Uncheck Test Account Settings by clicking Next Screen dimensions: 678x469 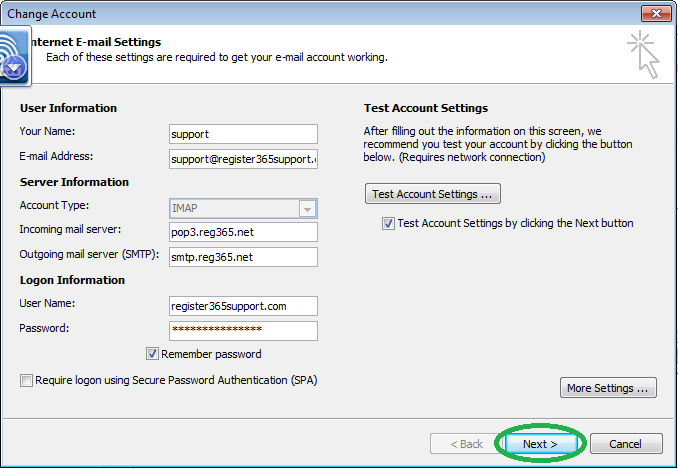tap(388, 223)
